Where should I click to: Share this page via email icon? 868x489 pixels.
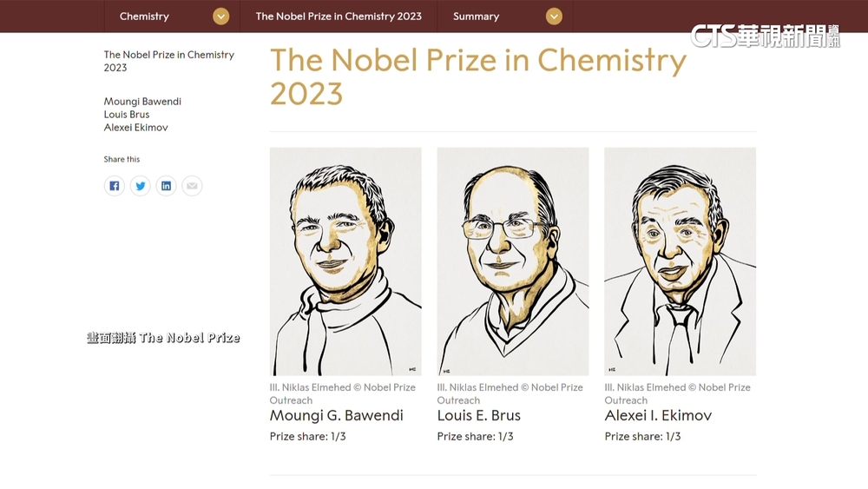192,186
